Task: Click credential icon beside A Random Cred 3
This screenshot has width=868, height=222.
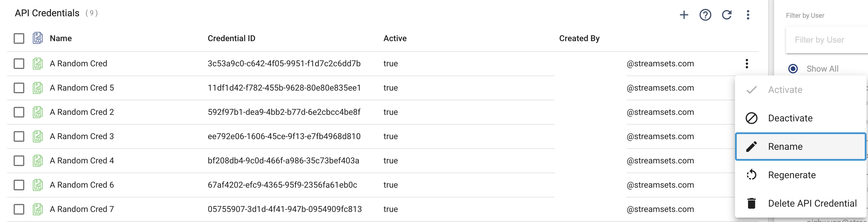Action: pyautogui.click(x=38, y=136)
